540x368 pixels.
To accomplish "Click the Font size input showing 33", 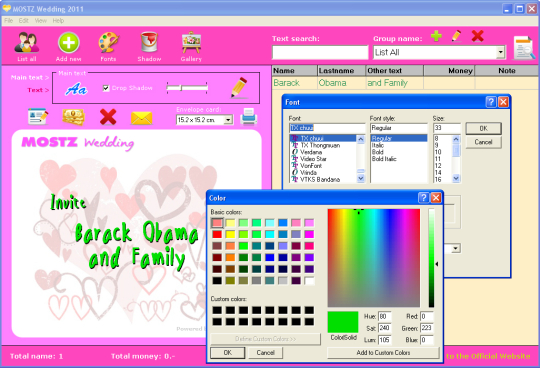I will pos(446,128).
